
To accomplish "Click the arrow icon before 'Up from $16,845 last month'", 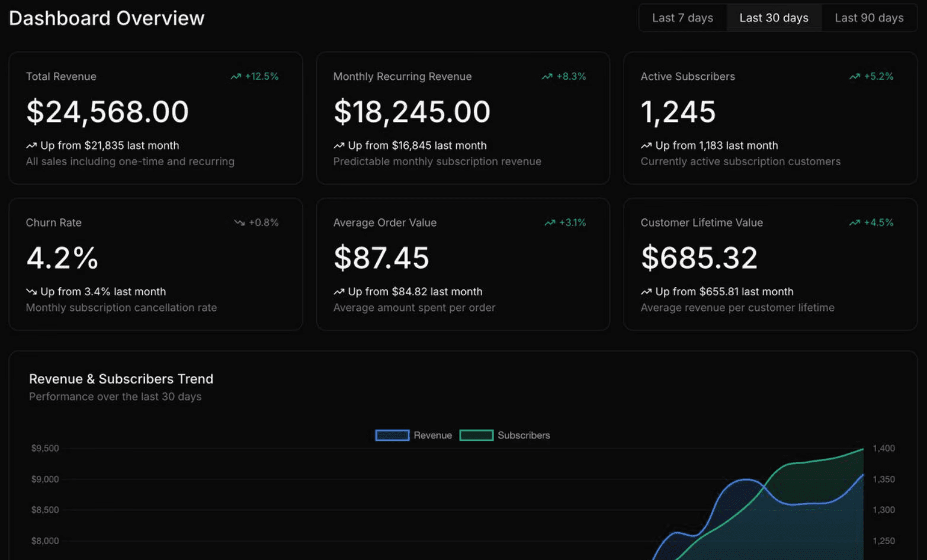I will click(x=339, y=146).
